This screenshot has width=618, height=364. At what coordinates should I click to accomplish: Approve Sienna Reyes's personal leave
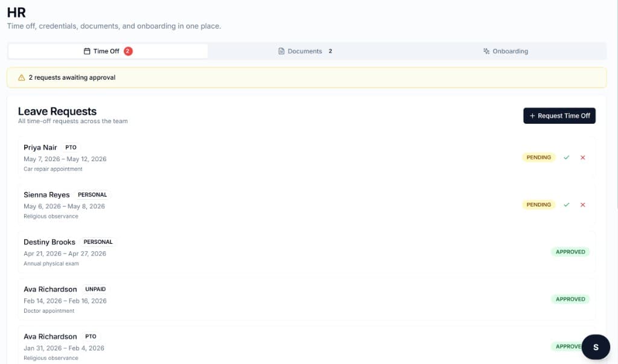(x=566, y=205)
